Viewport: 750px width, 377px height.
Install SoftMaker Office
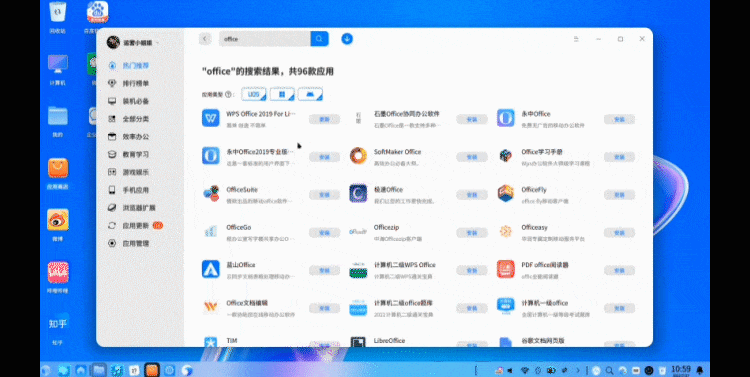(x=472, y=157)
